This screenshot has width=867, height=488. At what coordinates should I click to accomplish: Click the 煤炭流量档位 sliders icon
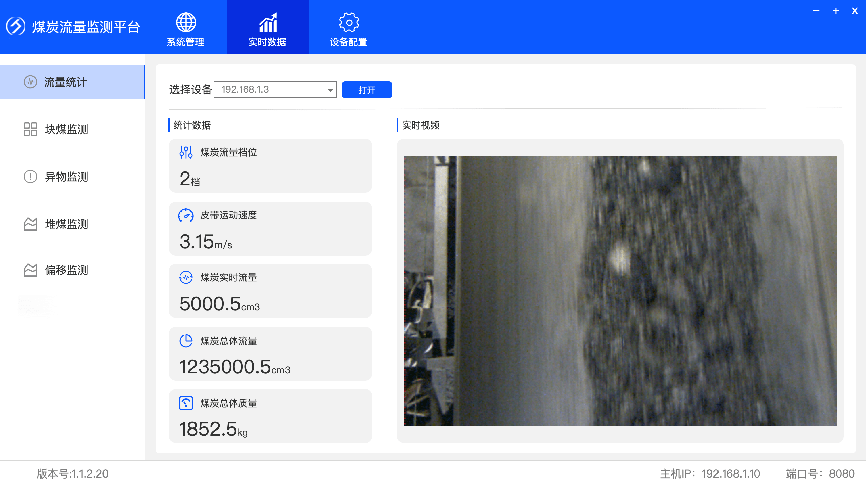[x=185, y=153]
